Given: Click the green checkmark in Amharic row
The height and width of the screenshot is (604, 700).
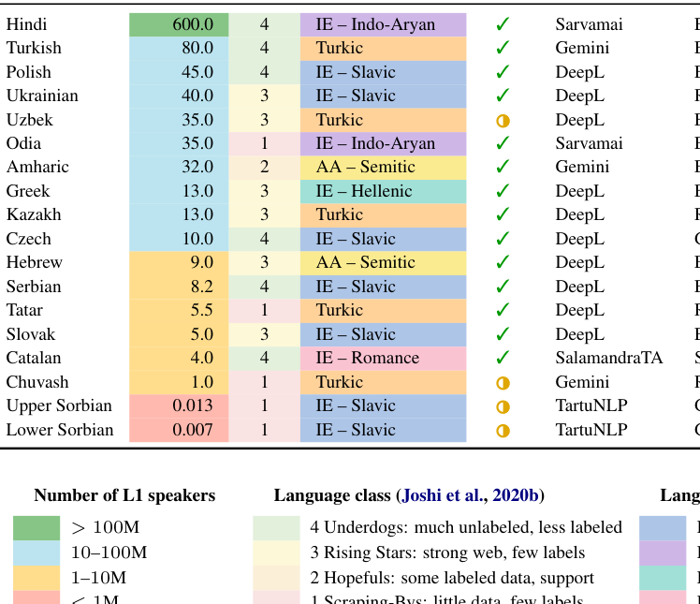Looking at the screenshot, I should pyautogui.click(x=503, y=167).
